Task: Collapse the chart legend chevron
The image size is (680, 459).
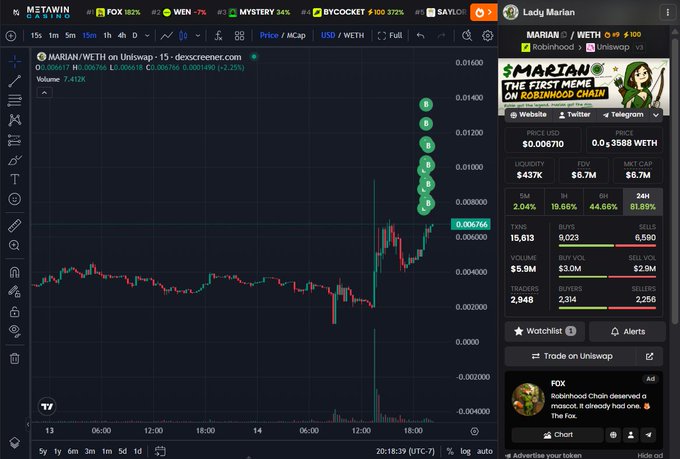Action: 44,92
